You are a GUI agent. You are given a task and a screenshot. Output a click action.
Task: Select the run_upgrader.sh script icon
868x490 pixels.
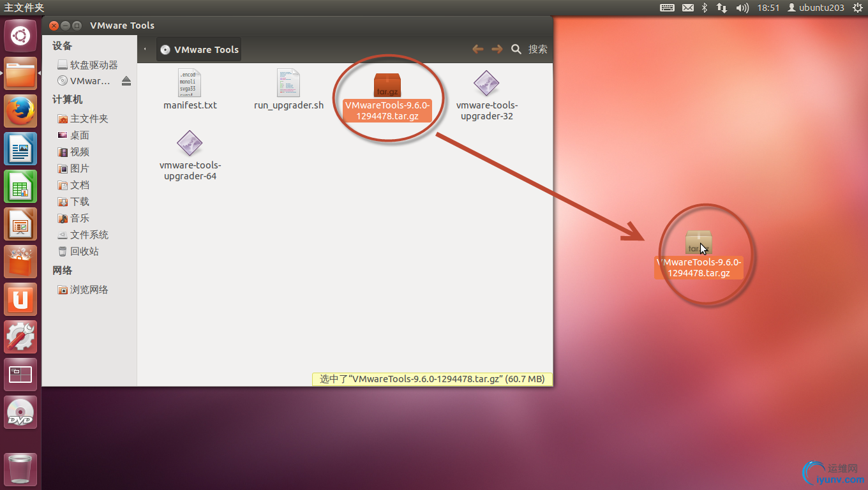[x=288, y=83]
